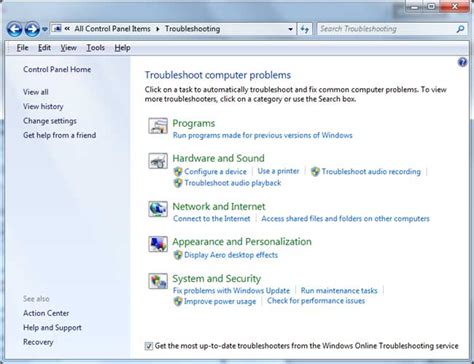Click Connect to the Internet link
The image size is (474, 364).
(x=211, y=219)
